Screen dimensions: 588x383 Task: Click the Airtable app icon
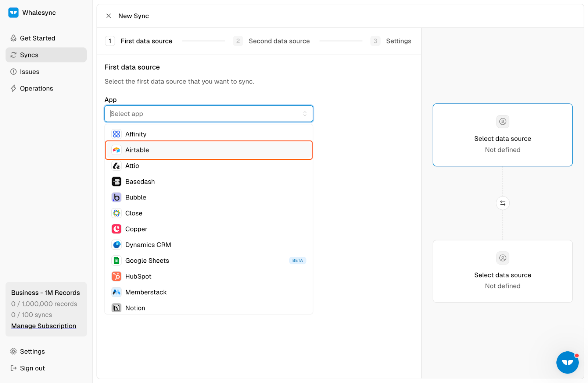(x=116, y=150)
